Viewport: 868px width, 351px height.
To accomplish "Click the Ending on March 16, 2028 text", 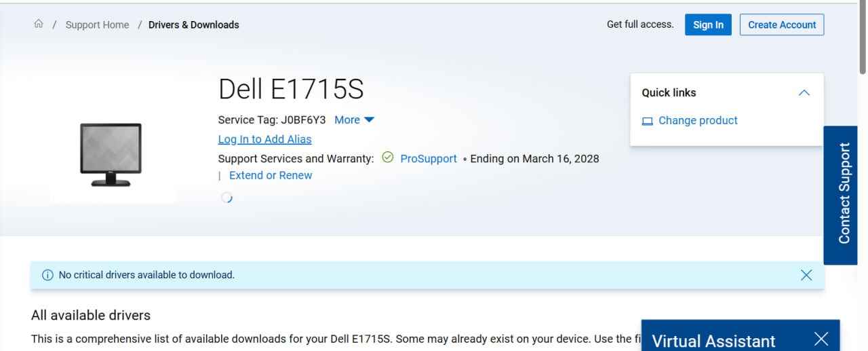I will (534, 158).
